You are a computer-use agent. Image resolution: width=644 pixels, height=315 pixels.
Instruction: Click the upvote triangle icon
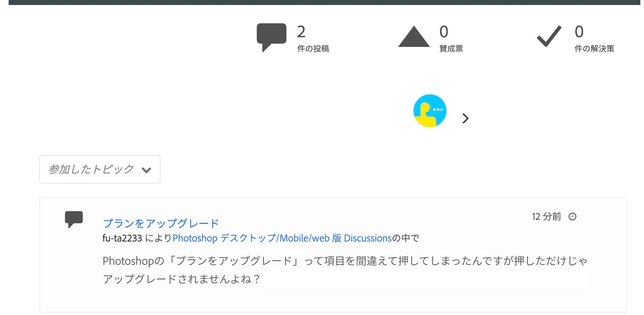click(414, 37)
